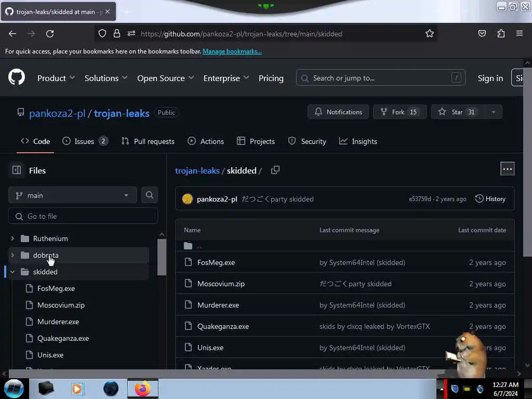The width and height of the screenshot is (532, 399).
Task: Open the media player taskbar icon
Action: tap(77, 389)
